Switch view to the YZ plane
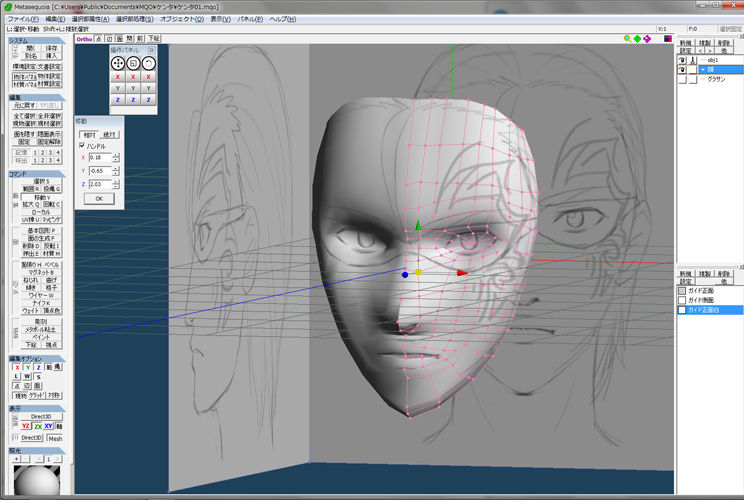Image resolution: width=744 pixels, height=500 pixels. pyautogui.click(x=26, y=426)
